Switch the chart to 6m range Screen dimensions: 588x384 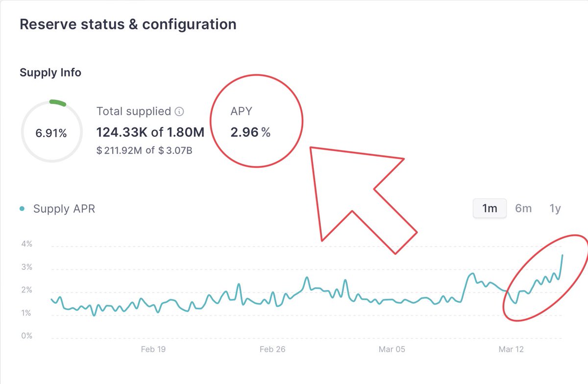click(523, 208)
